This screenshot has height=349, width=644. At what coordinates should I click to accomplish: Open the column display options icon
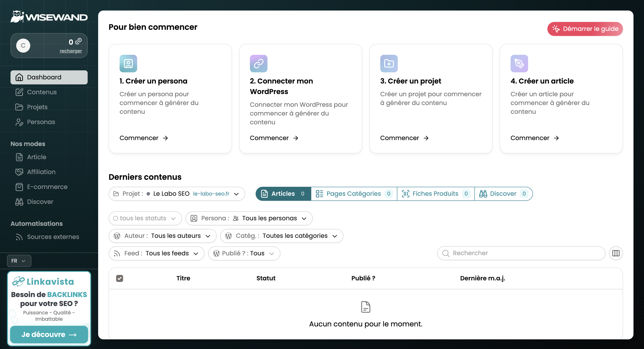point(616,253)
